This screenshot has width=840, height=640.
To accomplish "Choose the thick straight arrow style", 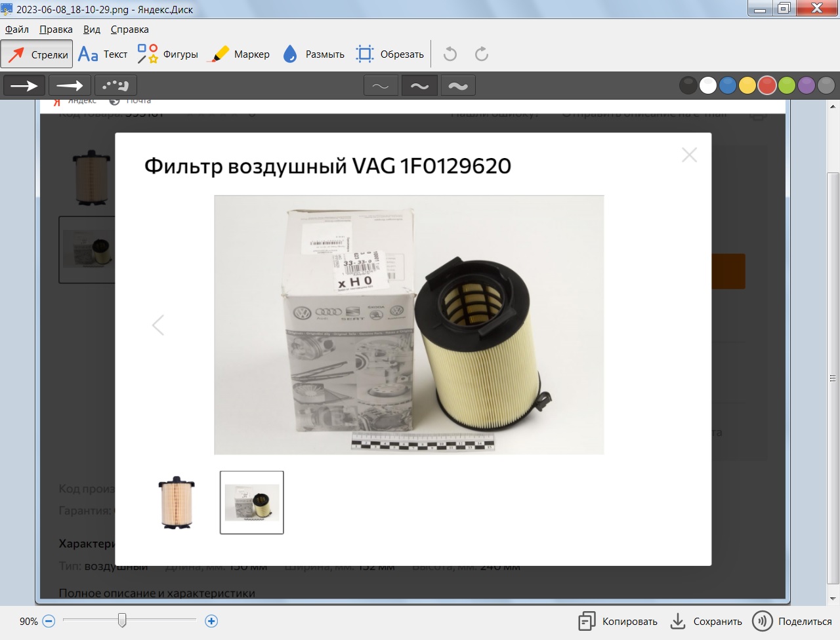I will 24,86.
